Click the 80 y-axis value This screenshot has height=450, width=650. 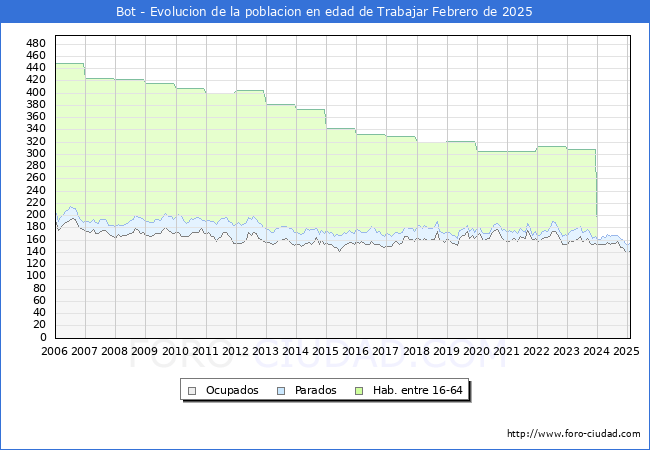(x=39, y=288)
